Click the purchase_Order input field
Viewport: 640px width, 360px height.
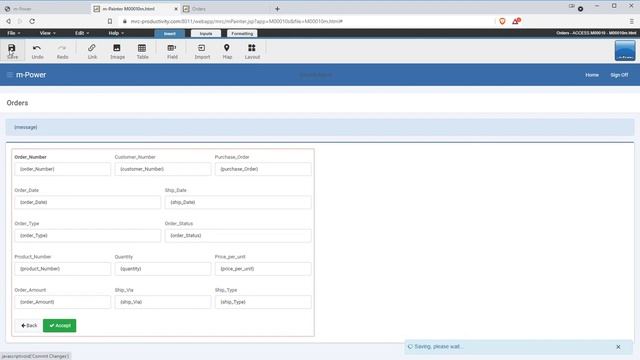coord(263,169)
